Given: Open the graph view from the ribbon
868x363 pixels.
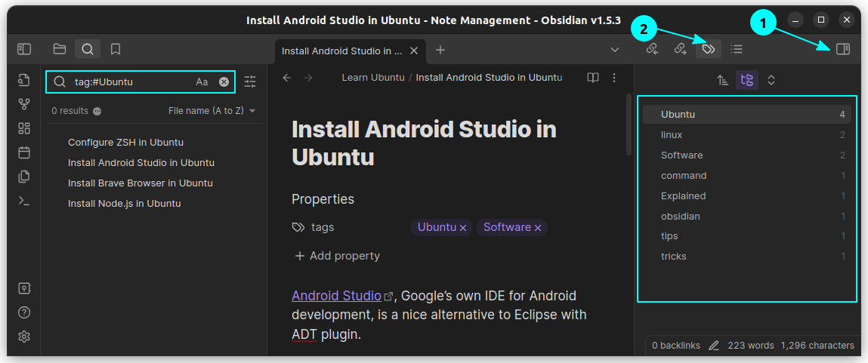Looking at the screenshot, I should (23, 105).
